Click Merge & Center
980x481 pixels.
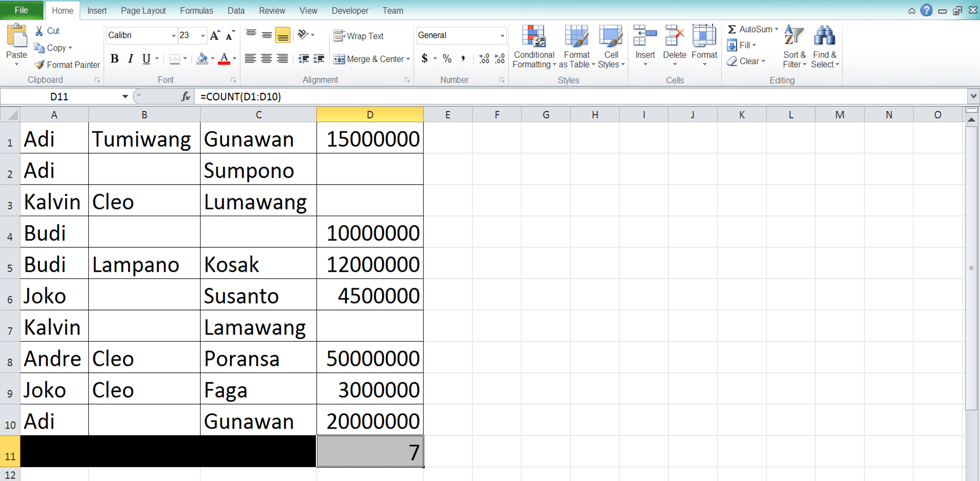[368, 59]
